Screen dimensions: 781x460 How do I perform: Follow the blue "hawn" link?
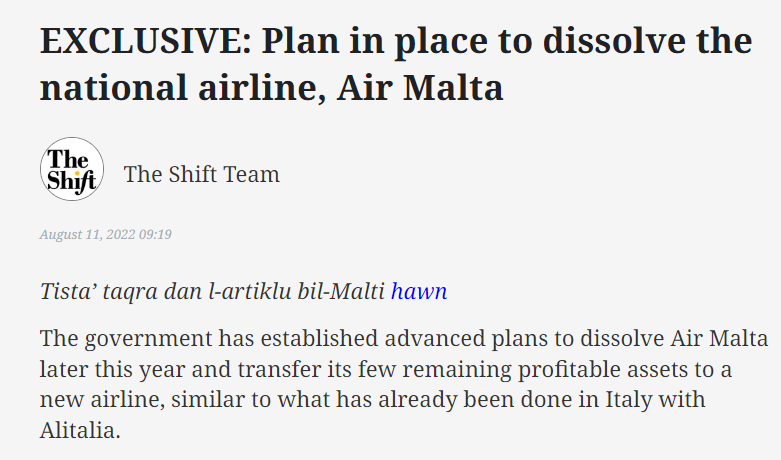(x=419, y=292)
